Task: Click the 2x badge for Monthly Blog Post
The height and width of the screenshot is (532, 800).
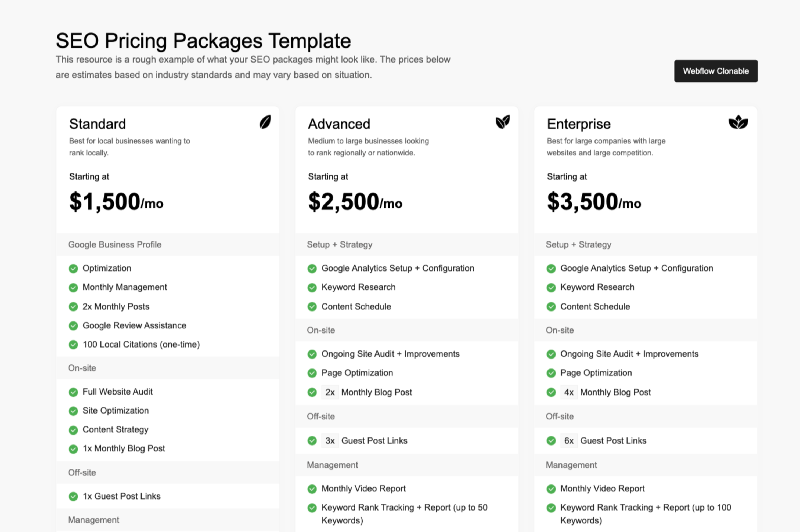Action: [330, 393]
